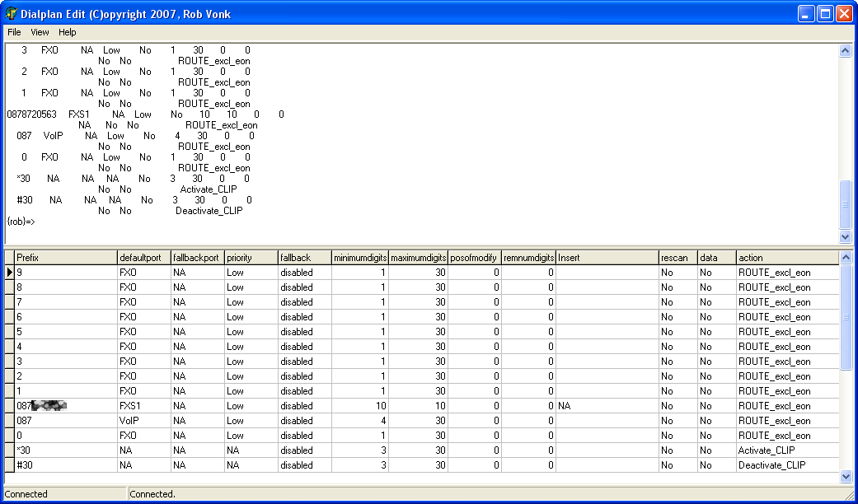This screenshot has height=504, width=858.
Task: Select the row header of the 087 VoIP row
Action: 9,420
